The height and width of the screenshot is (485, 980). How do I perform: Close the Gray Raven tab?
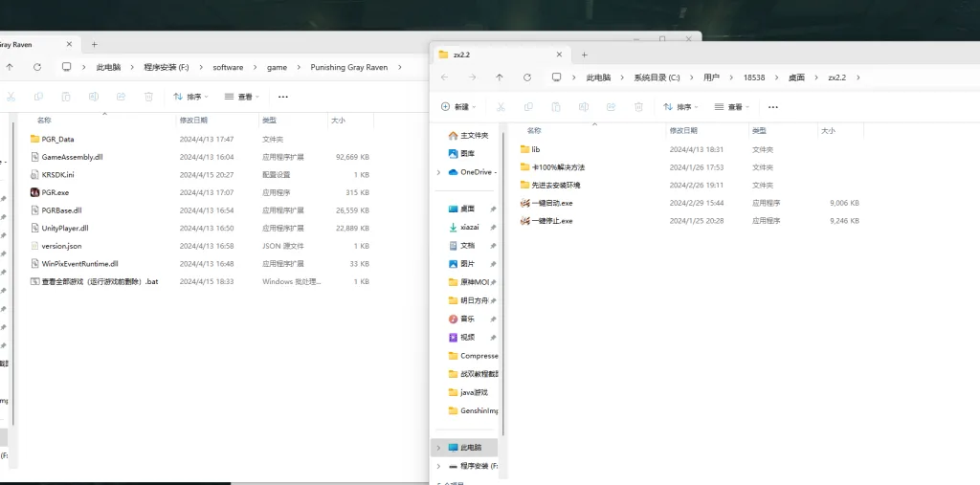coord(69,44)
